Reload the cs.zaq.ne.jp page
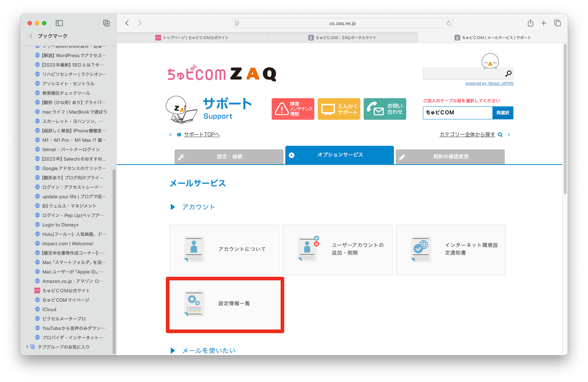 449,23
